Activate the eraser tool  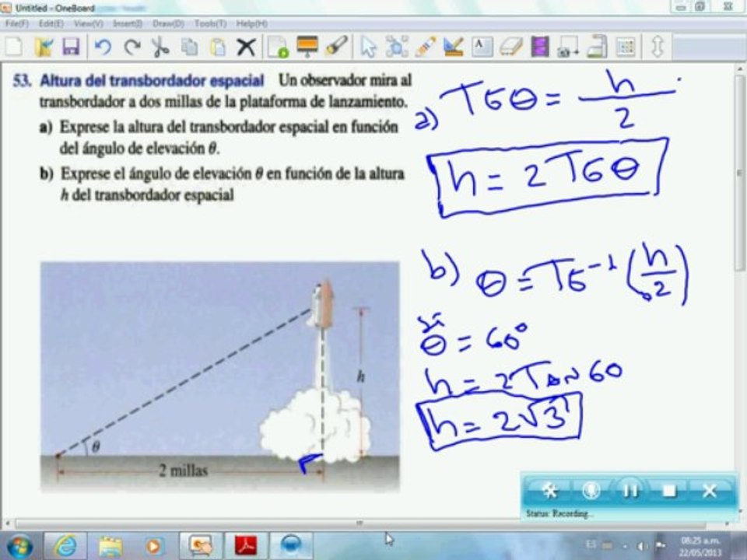(x=510, y=47)
